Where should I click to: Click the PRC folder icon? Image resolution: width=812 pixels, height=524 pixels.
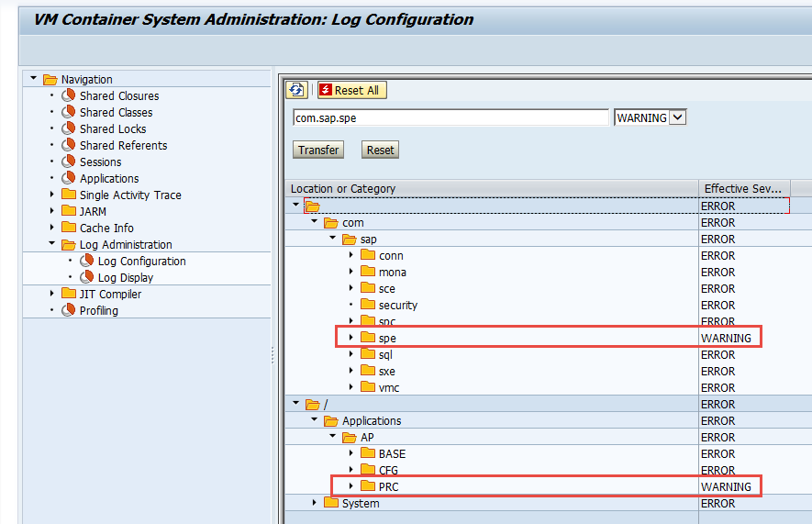tap(368, 485)
